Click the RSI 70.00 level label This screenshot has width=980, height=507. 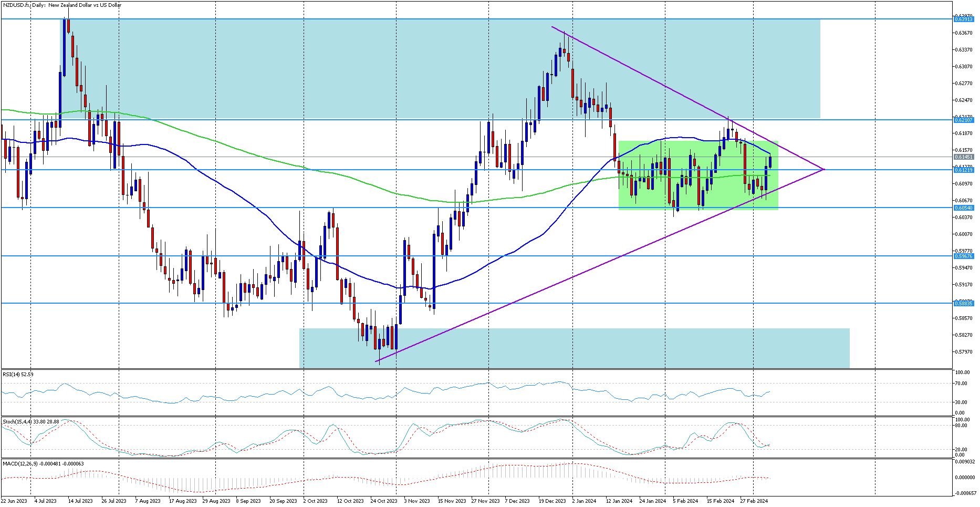click(x=962, y=384)
